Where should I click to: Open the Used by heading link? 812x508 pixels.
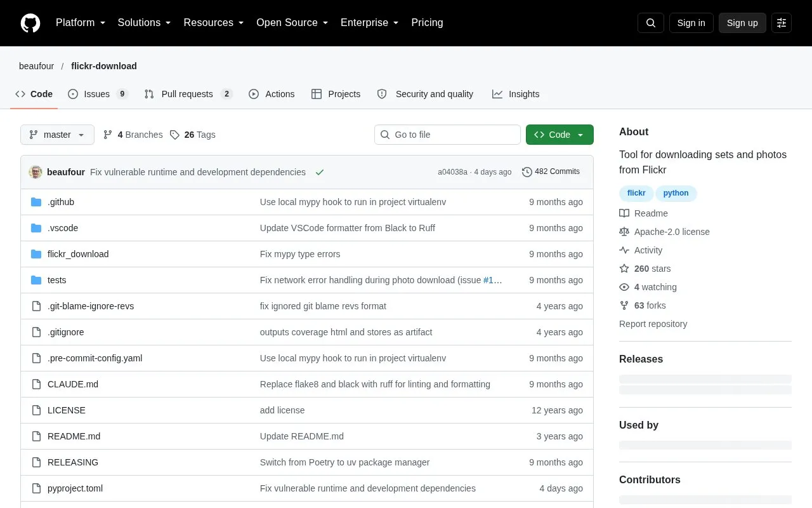(x=639, y=425)
